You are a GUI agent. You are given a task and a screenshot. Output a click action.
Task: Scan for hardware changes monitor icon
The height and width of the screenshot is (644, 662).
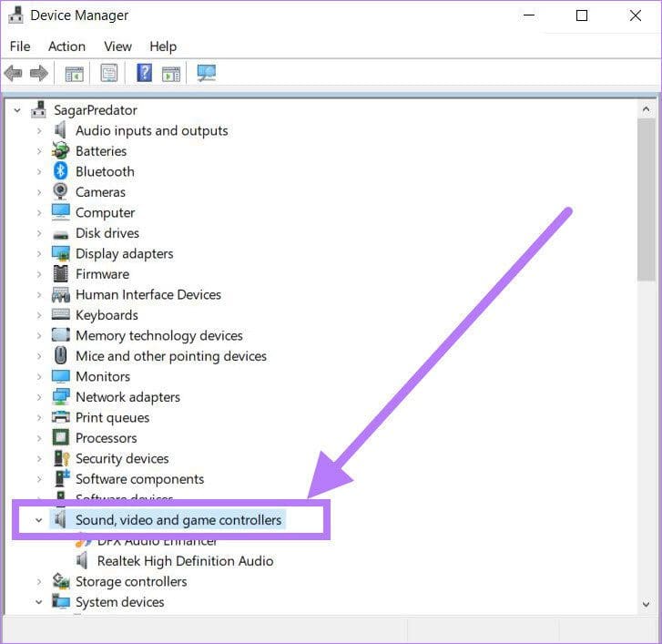click(x=207, y=73)
